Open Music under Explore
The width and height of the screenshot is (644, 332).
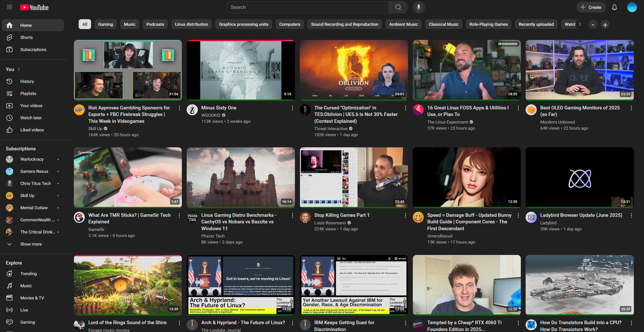(x=33, y=286)
